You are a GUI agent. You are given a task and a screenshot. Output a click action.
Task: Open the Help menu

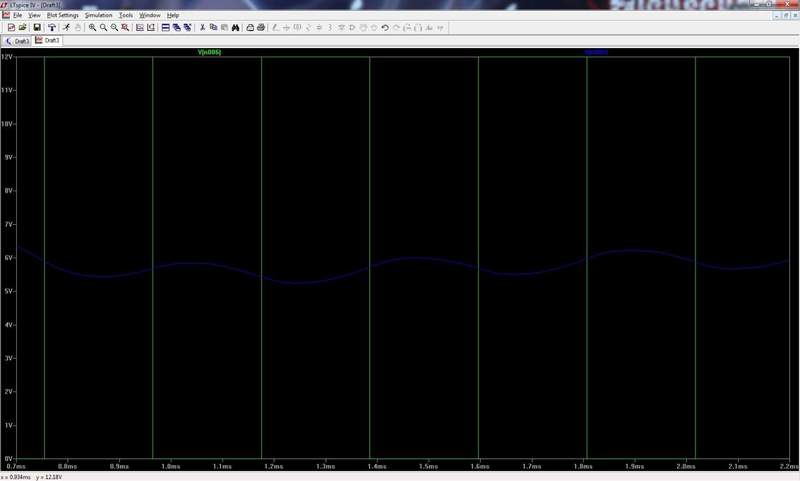pyautogui.click(x=173, y=15)
